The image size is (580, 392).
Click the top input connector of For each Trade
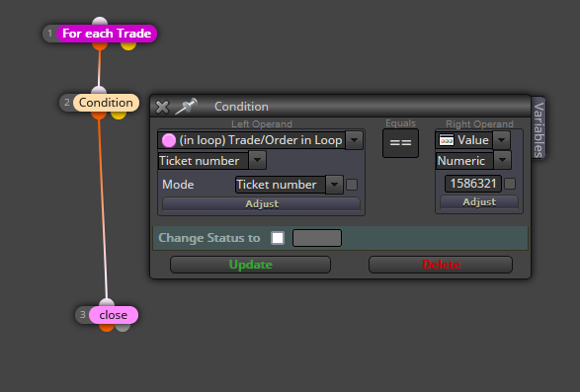pyautogui.click(x=100, y=21)
